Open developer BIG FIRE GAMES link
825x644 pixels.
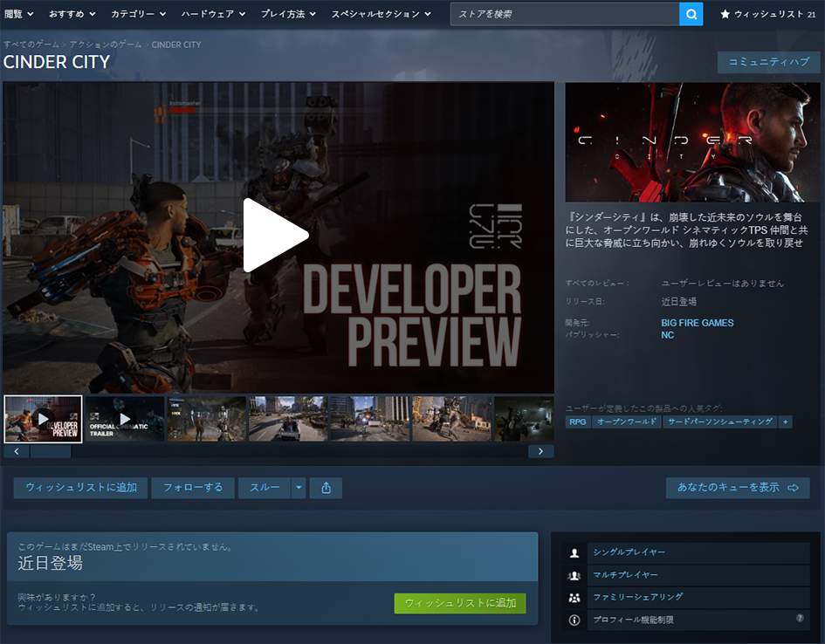(698, 323)
